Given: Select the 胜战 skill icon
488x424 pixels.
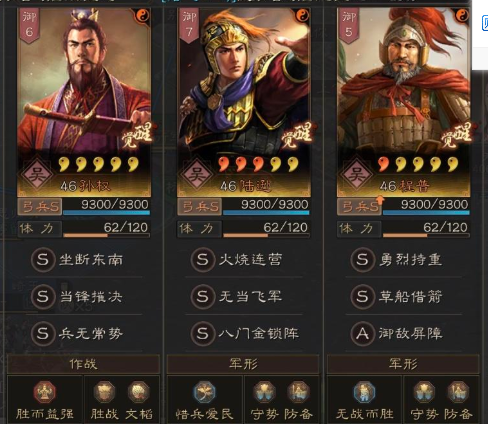Looking at the screenshot, I should pyautogui.click(x=104, y=392).
